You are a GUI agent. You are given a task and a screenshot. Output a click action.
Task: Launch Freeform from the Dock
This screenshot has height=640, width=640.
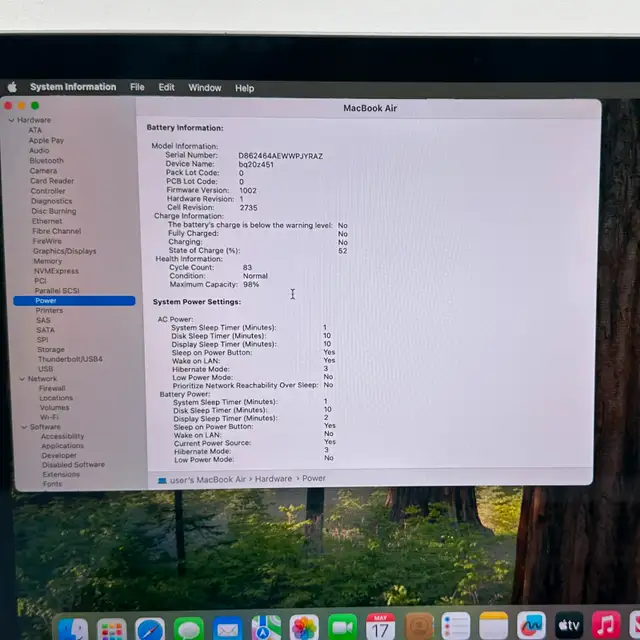coord(531,625)
